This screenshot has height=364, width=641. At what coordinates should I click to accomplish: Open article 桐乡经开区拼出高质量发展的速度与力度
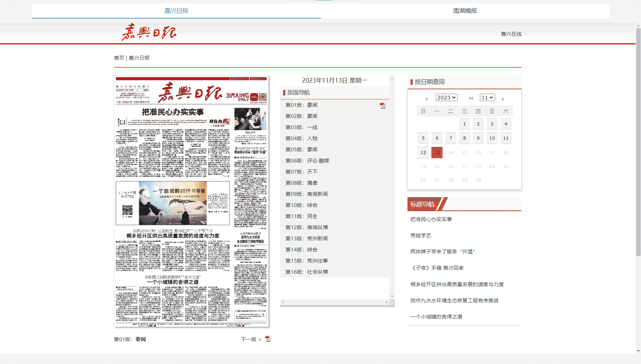457,284
